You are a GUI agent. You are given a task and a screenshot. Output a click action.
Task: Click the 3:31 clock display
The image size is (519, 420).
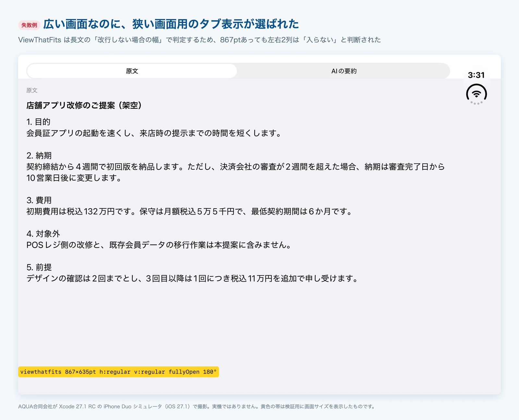476,75
